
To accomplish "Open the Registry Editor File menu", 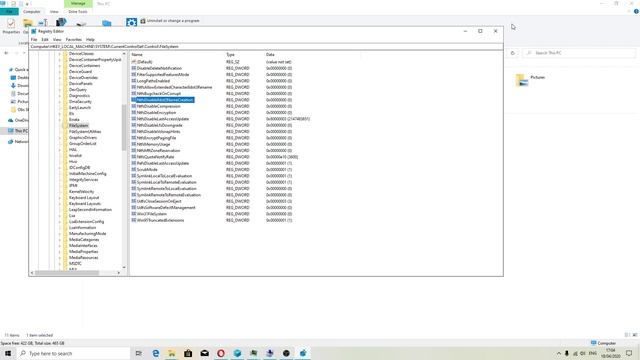I will (34, 40).
